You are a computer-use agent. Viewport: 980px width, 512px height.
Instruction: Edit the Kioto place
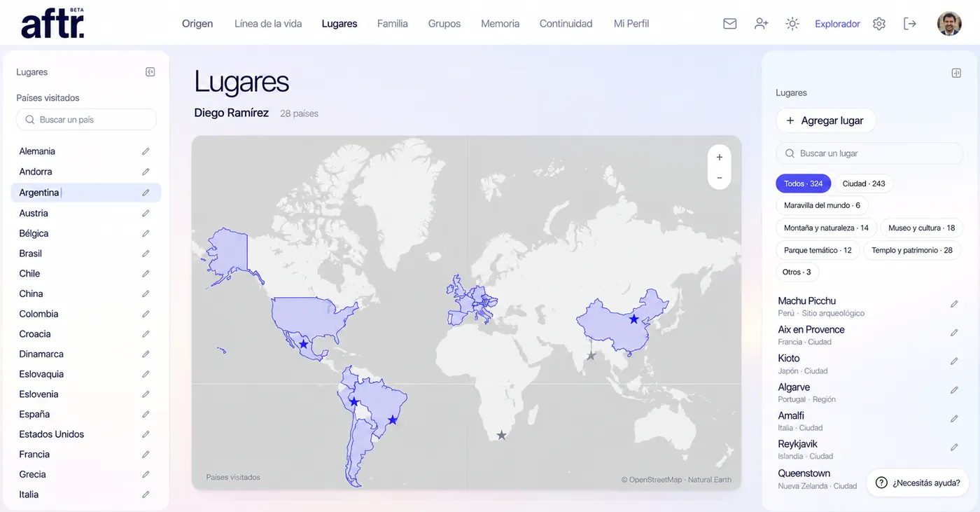pyautogui.click(x=954, y=361)
